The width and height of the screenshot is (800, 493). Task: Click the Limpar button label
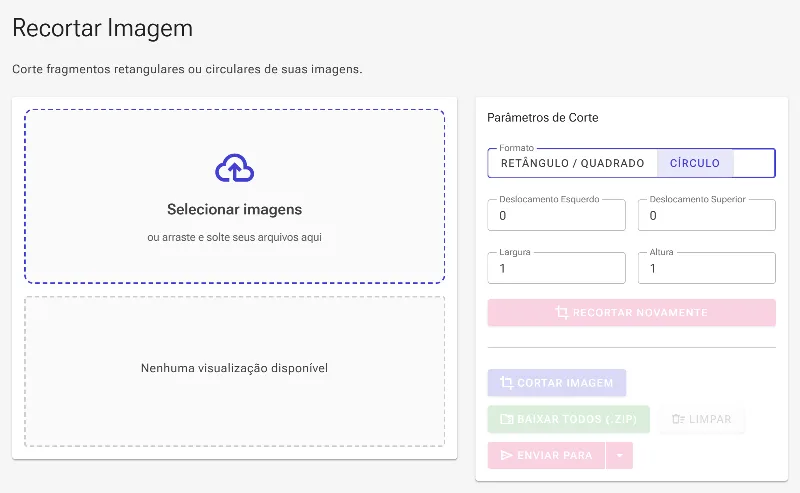(710, 419)
